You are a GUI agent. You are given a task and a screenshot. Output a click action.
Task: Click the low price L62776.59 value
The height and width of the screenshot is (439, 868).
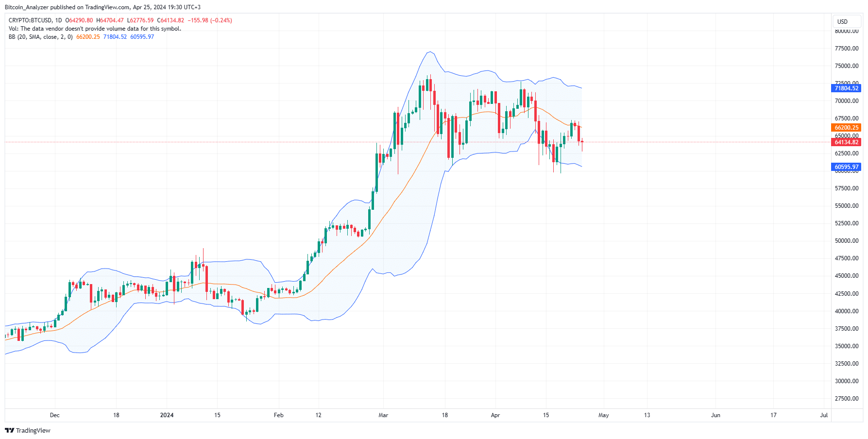tap(140, 20)
